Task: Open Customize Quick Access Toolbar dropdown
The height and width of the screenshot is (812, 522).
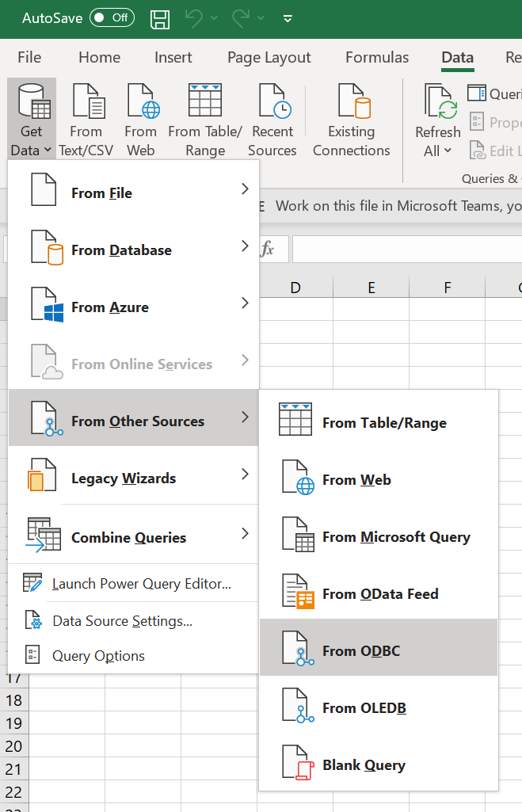Action: coord(288,19)
